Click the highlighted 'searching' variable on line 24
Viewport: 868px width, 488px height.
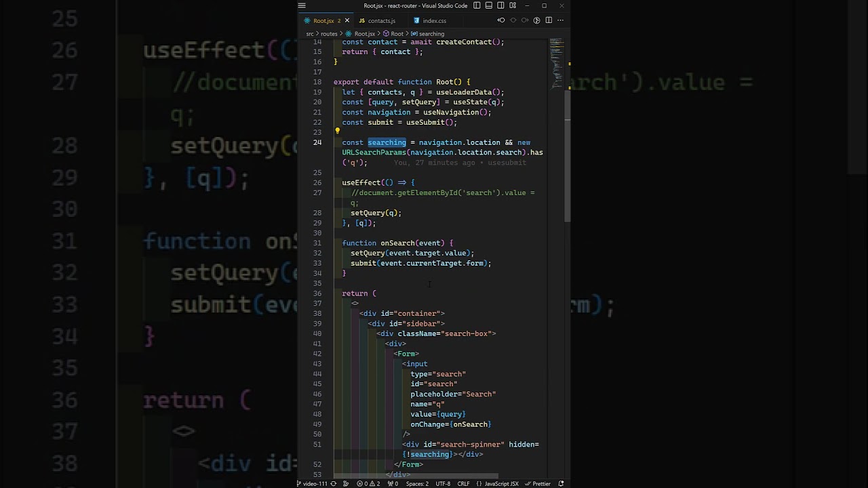tap(387, 142)
